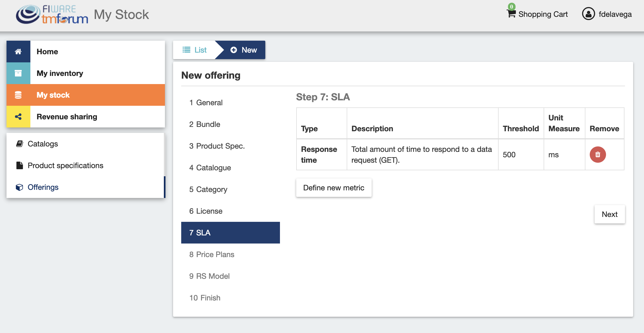Screen dimensions: 644x333
Task: Click the Catalogs book icon
Action: (20, 144)
